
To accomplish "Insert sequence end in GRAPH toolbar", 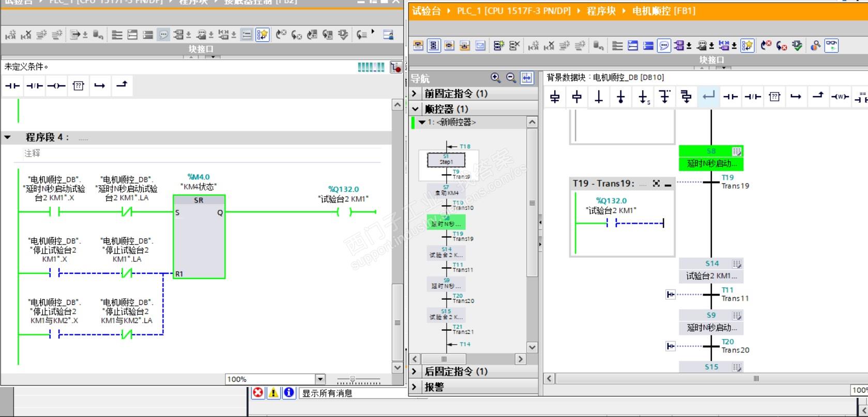I will 621,97.
